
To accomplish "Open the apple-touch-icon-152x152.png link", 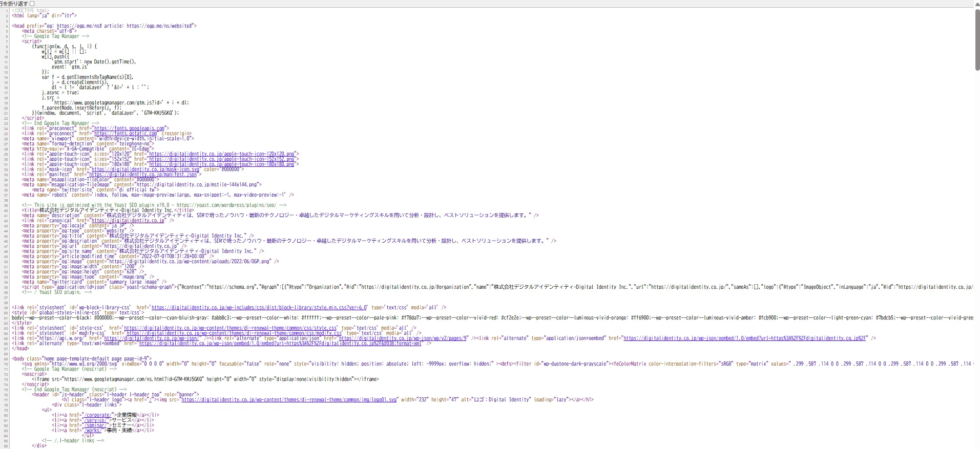I will 222,159.
